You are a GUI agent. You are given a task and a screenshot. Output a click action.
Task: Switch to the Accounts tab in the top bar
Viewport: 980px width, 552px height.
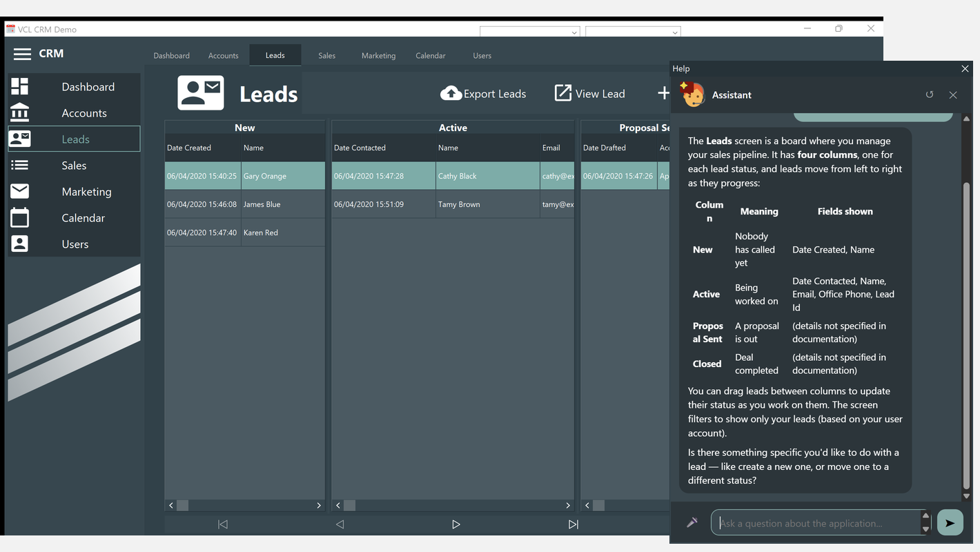pos(224,55)
